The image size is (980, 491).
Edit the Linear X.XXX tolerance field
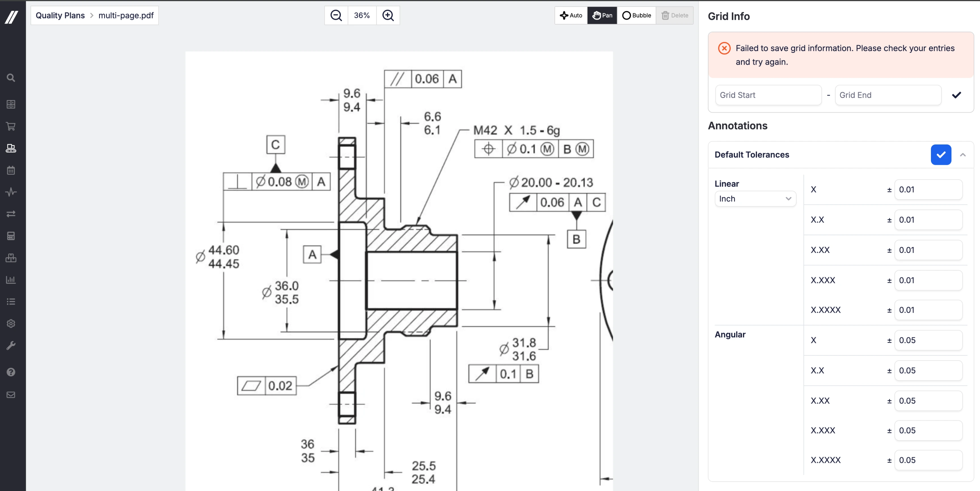click(x=928, y=280)
